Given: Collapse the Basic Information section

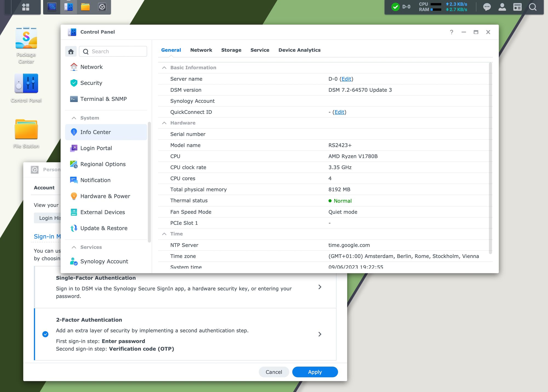Looking at the screenshot, I should pos(164,68).
